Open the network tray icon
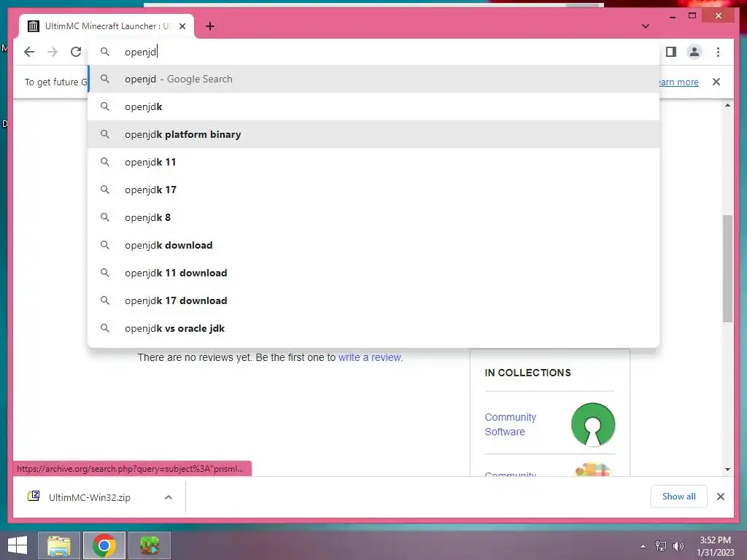Screen dimensions: 747x560 click(x=661, y=546)
